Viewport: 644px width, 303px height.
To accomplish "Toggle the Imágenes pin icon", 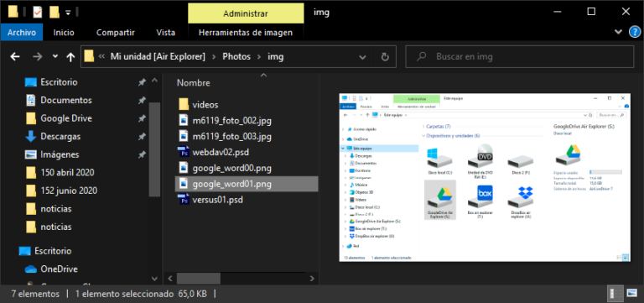I will point(142,154).
